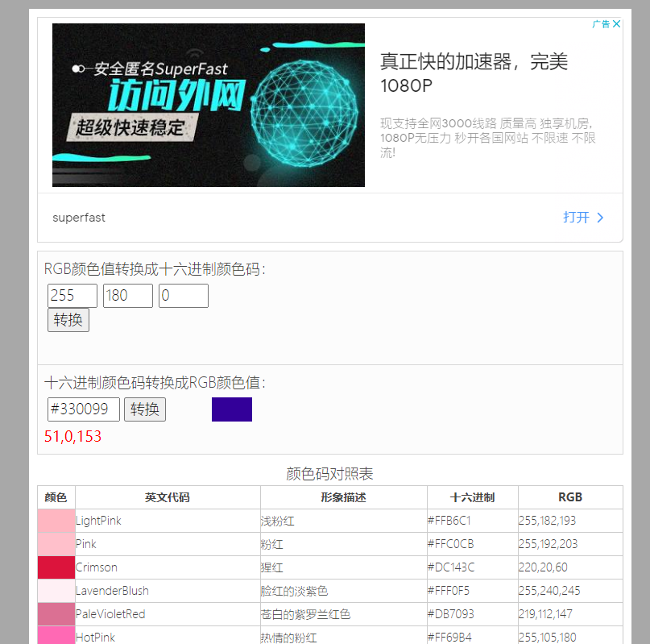
Task: Select the RGB value 219,112,147
Action: [x=545, y=614]
